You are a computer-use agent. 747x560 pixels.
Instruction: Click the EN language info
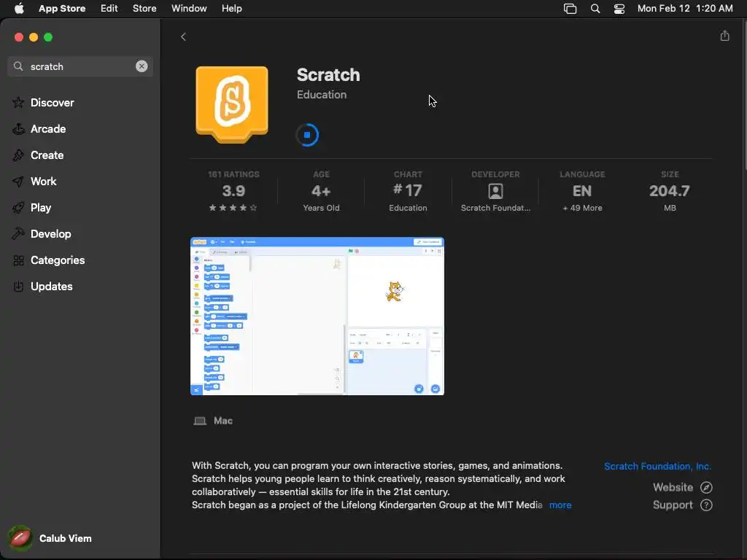tap(582, 190)
